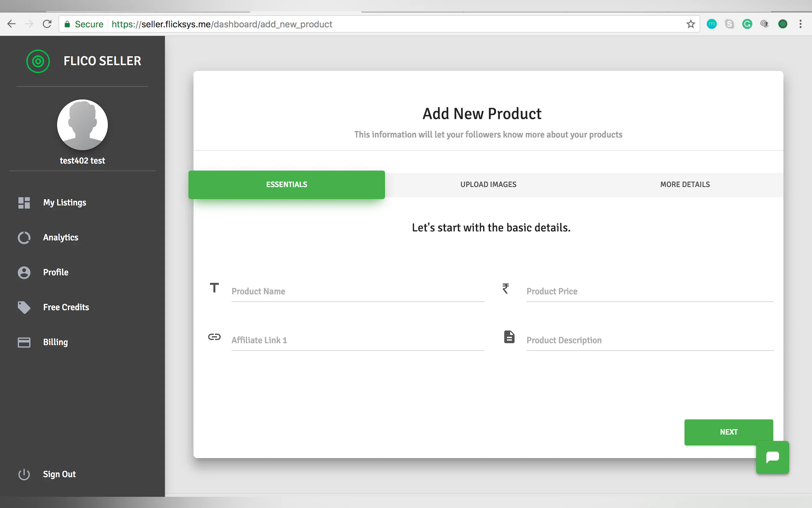Click the Billing card icon
This screenshot has height=508, width=812.
coord(24,342)
